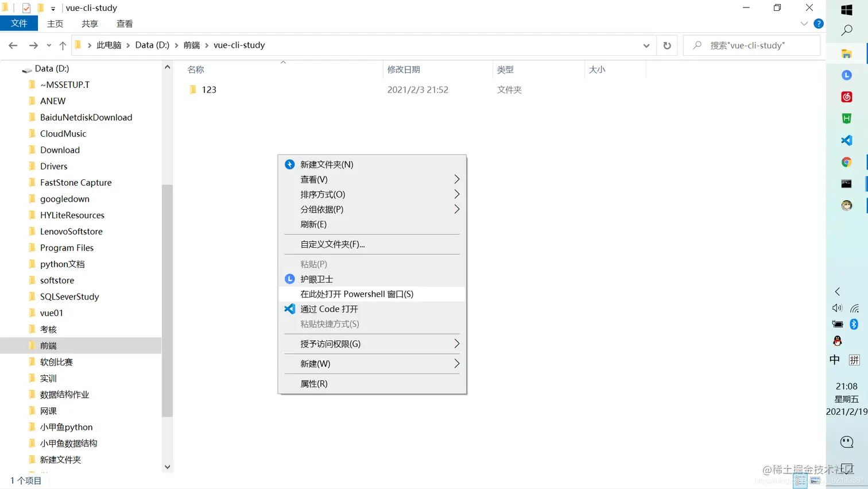This screenshot has width=868, height=489.
Task: Click the Back navigation arrow
Action: pos(13,45)
